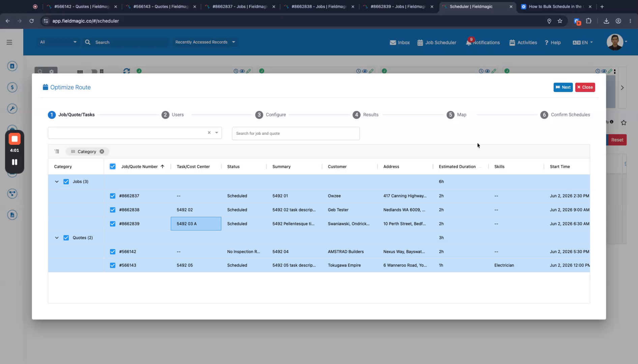638x364 pixels.
Task: Go to step 6 Confirm Schedules
Action: click(x=565, y=115)
